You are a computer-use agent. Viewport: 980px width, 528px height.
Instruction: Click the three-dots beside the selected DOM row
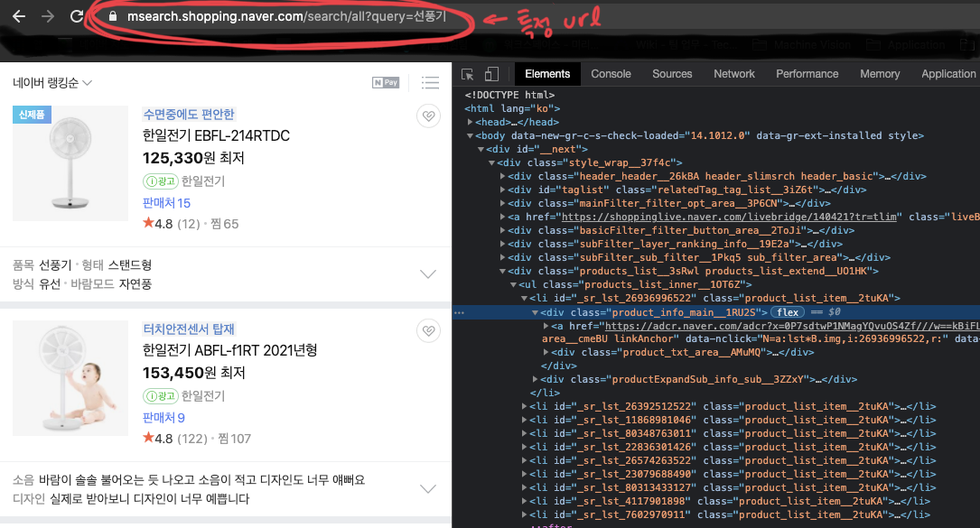click(460, 312)
